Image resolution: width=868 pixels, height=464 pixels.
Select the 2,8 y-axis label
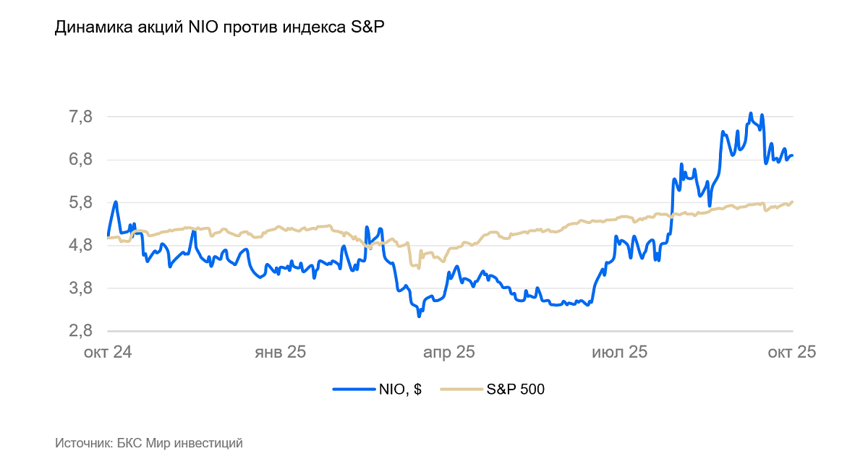(80, 331)
